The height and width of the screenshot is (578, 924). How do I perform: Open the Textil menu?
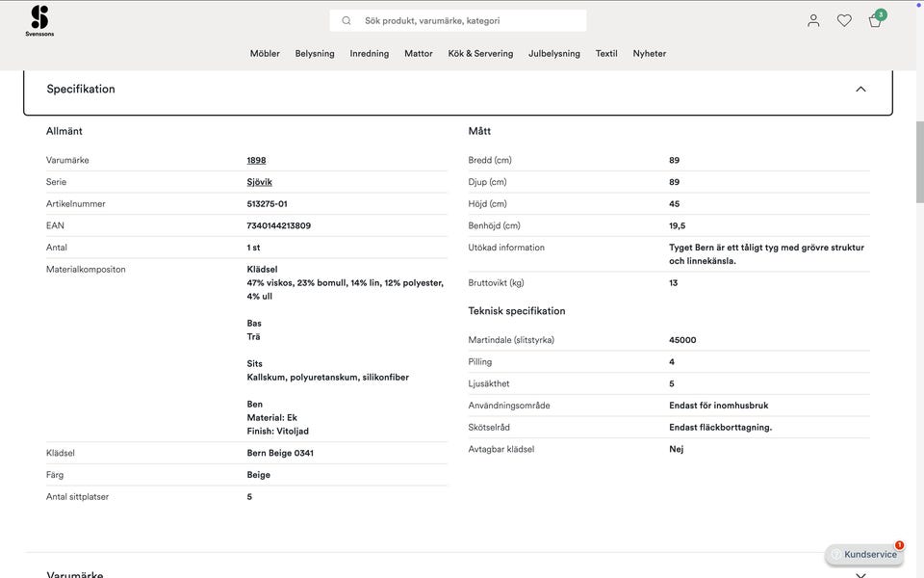pos(606,54)
